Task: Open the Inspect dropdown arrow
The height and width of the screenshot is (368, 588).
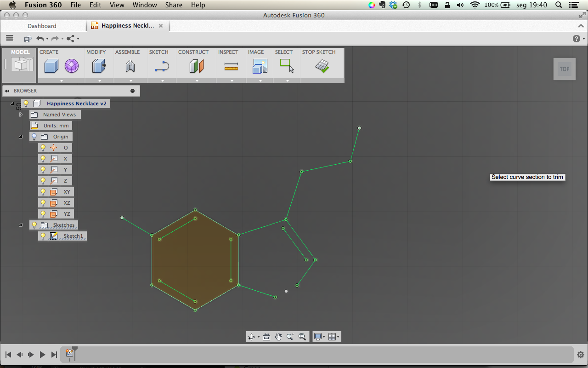Action: coord(232,80)
